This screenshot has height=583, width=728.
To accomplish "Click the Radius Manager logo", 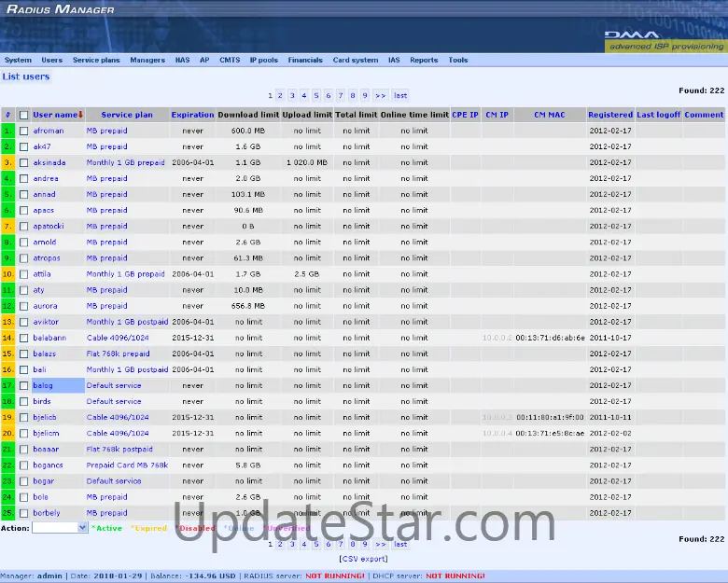I will [x=61, y=9].
